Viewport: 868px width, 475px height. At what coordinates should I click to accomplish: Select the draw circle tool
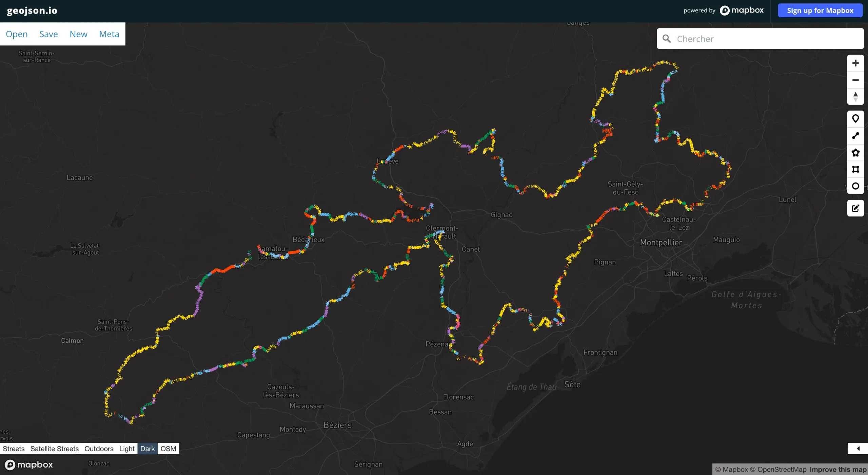click(855, 186)
